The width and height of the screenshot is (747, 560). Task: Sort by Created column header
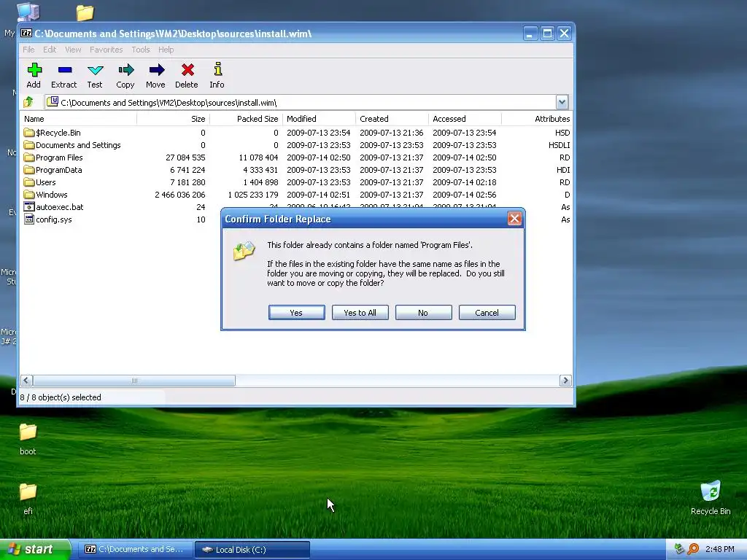[x=392, y=119]
